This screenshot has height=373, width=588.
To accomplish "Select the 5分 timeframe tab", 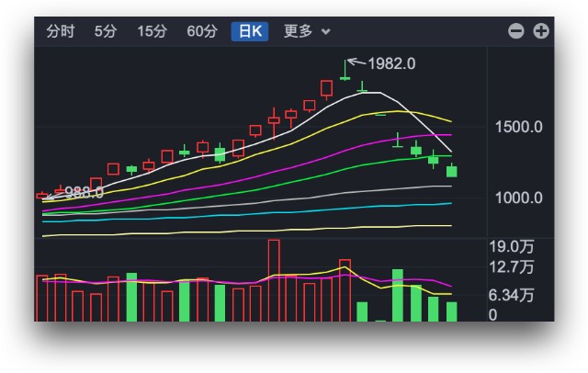I will click(x=106, y=31).
